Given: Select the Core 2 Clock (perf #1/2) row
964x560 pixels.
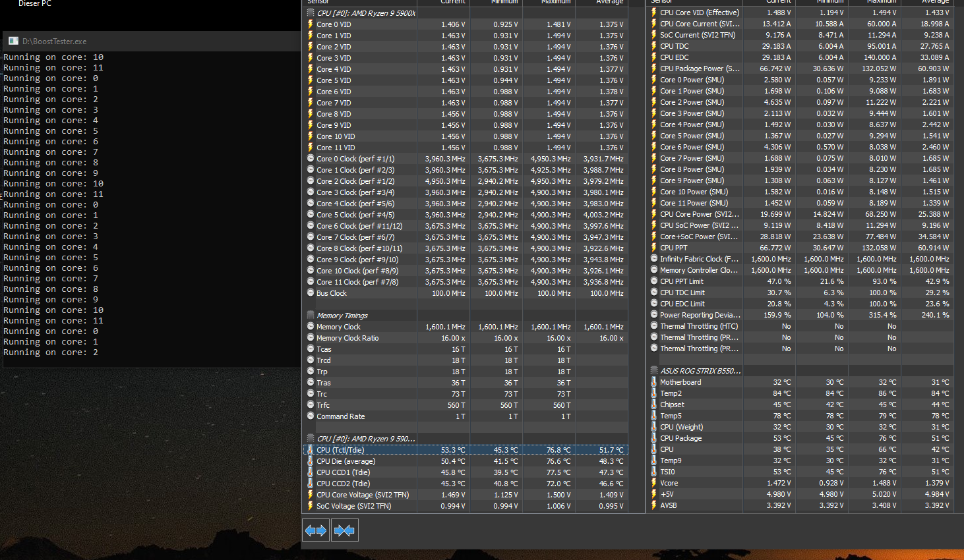Looking at the screenshot, I should click(x=466, y=181).
